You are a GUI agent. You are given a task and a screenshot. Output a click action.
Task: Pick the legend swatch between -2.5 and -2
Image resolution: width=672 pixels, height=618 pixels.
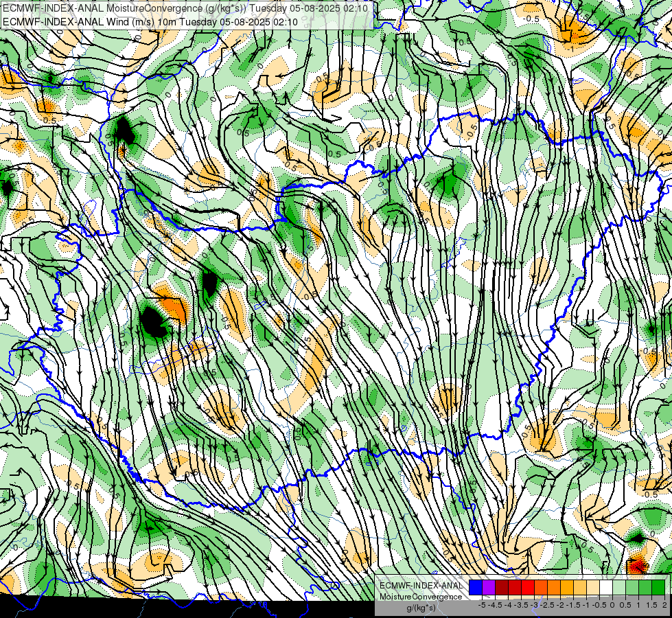click(554, 587)
